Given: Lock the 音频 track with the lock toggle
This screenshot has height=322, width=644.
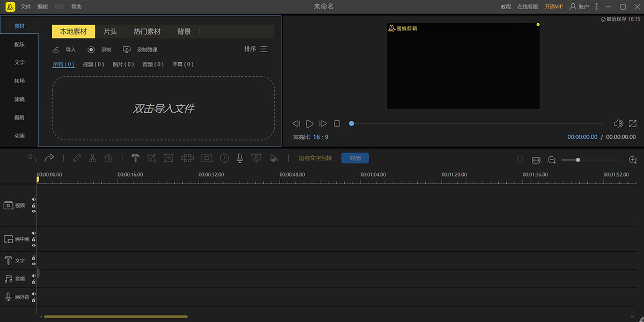Looking at the screenshot, I should (33, 282).
